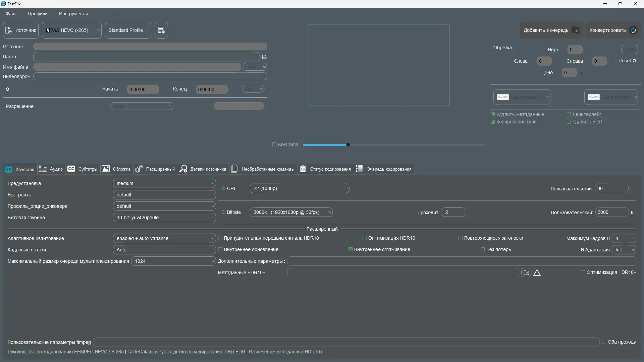Click the HDR10+ metadata file browse icon
Viewport: 644px width, 362px height.
[x=526, y=273]
